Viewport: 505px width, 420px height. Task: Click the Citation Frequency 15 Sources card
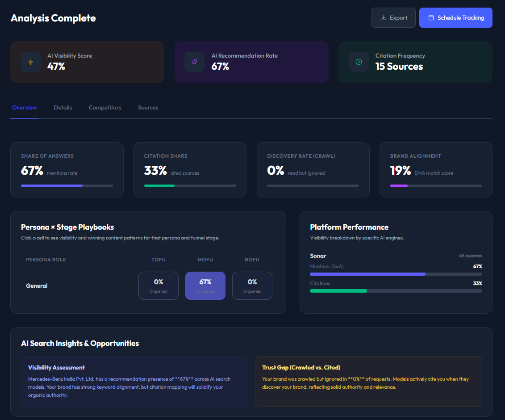click(415, 62)
